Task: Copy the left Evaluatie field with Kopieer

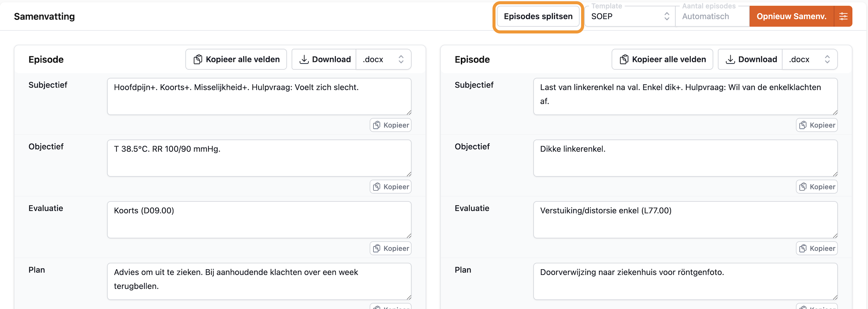Action: [x=390, y=248]
